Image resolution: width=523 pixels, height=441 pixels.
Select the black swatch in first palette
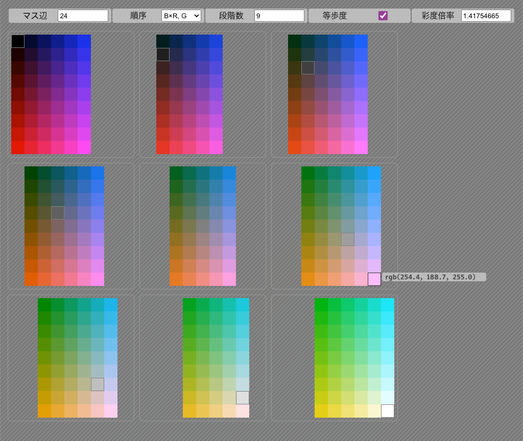coord(18,41)
